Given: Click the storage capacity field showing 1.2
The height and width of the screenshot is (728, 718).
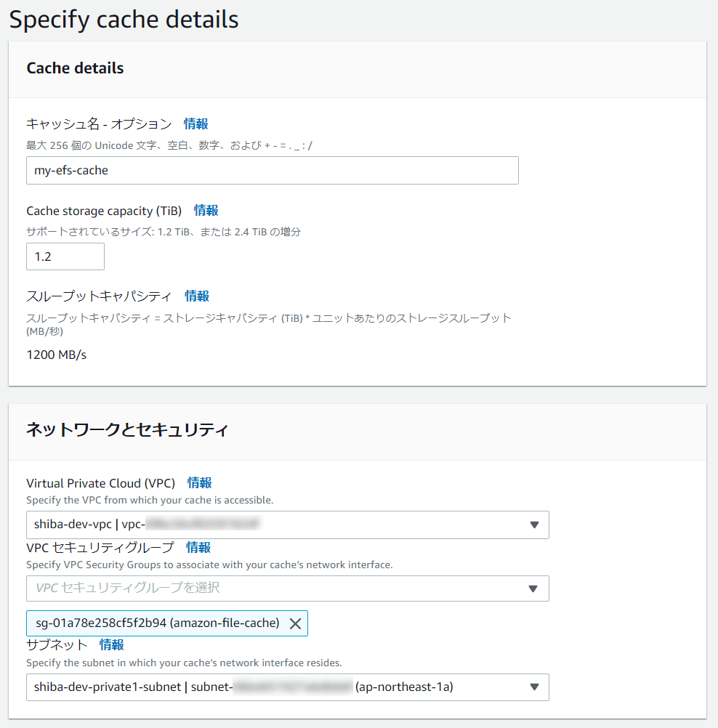Looking at the screenshot, I should [x=65, y=256].
